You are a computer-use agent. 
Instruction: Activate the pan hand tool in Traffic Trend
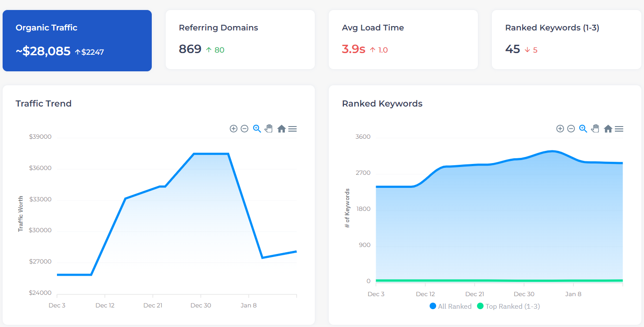[269, 128]
